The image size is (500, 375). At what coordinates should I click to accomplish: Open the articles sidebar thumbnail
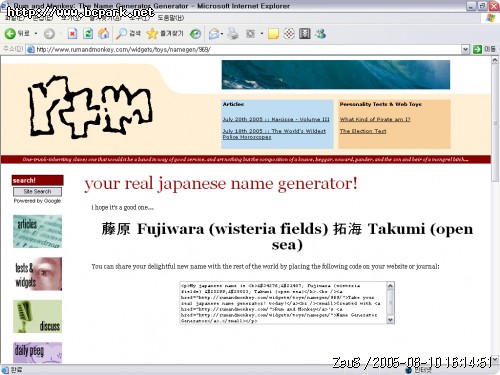[37, 231]
